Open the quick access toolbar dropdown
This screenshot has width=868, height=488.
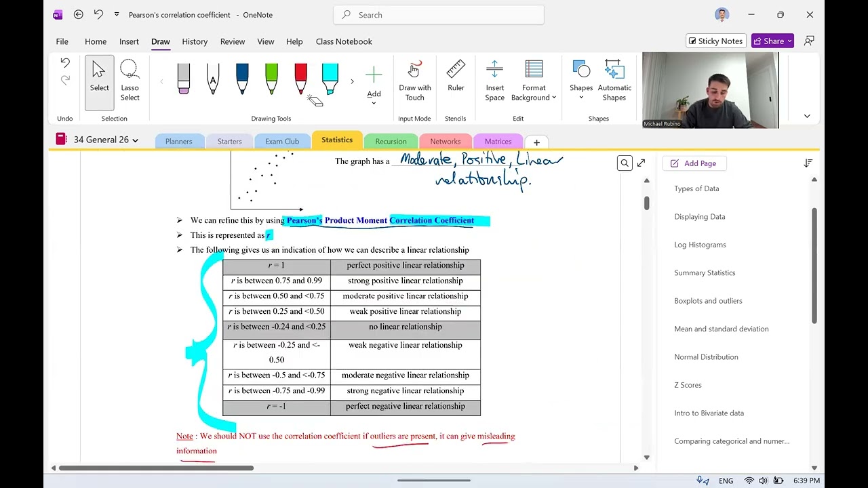tap(117, 14)
